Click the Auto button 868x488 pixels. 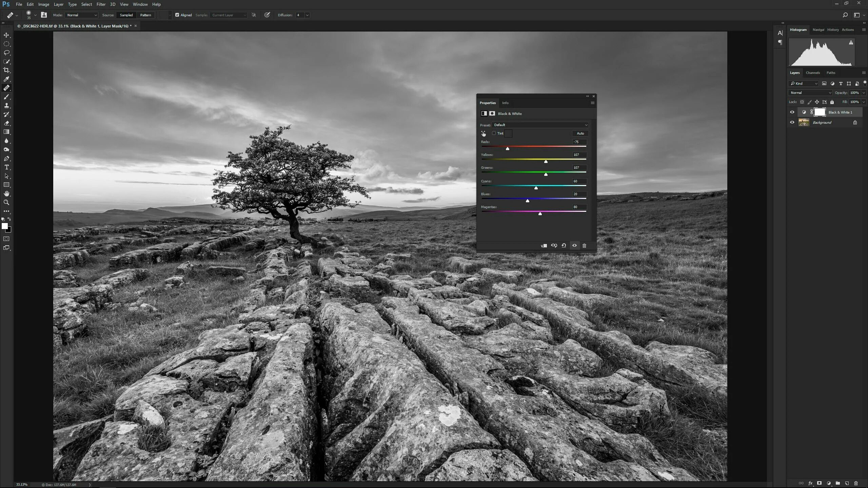coord(580,133)
